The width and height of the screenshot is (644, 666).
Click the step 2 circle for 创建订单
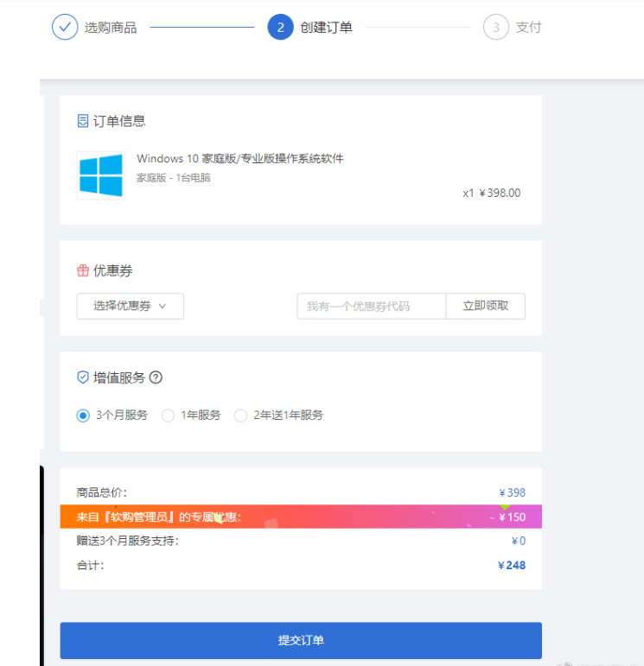[x=281, y=27]
